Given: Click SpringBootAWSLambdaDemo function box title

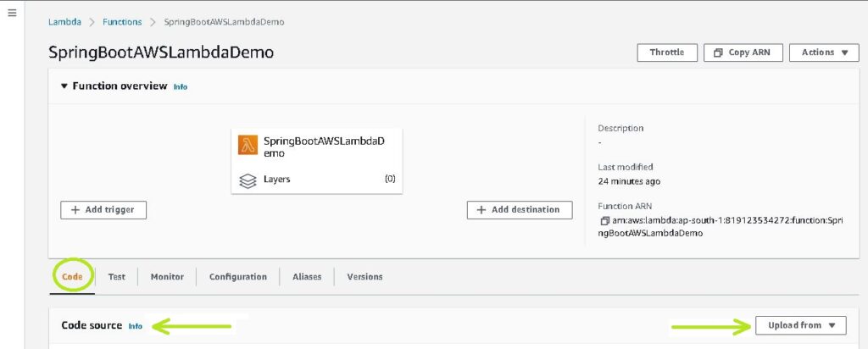Looking at the screenshot, I should pos(324,147).
